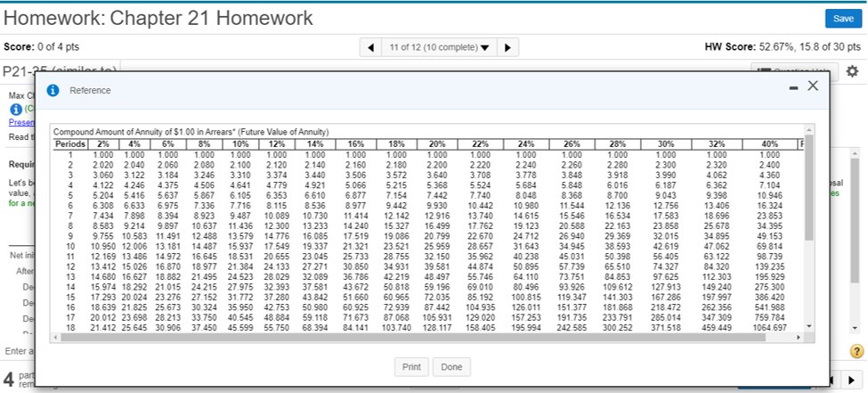Click the Score: 0 of 4 pts text
The width and height of the screenshot is (868, 393).
42,47
